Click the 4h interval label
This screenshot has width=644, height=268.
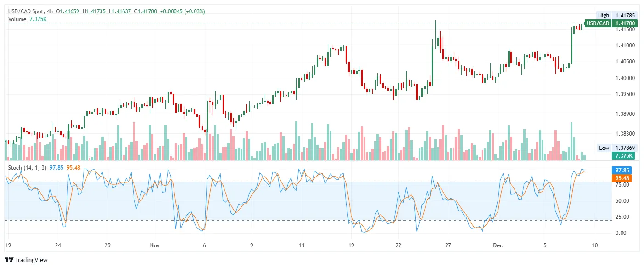coord(50,11)
